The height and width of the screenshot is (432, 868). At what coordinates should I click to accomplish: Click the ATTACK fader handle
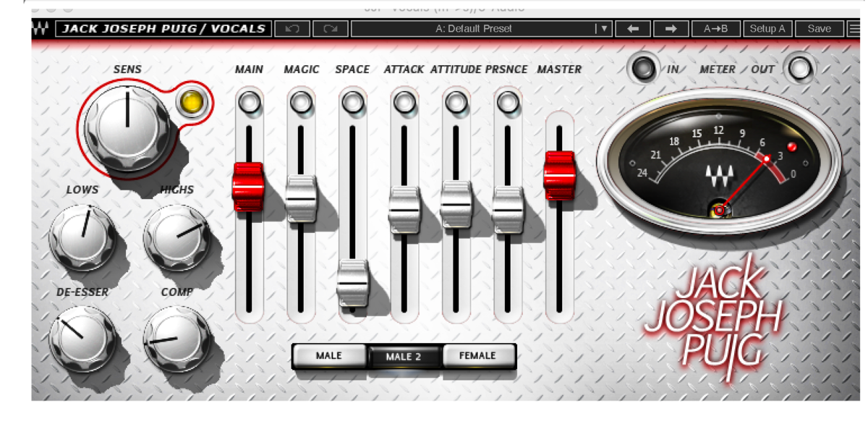404,210
